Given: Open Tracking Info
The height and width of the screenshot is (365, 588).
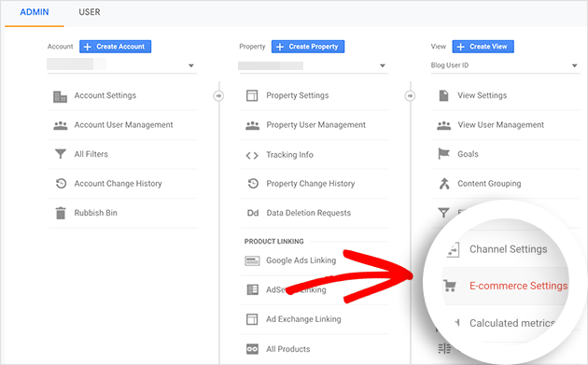Looking at the screenshot, I should (289, 155).
